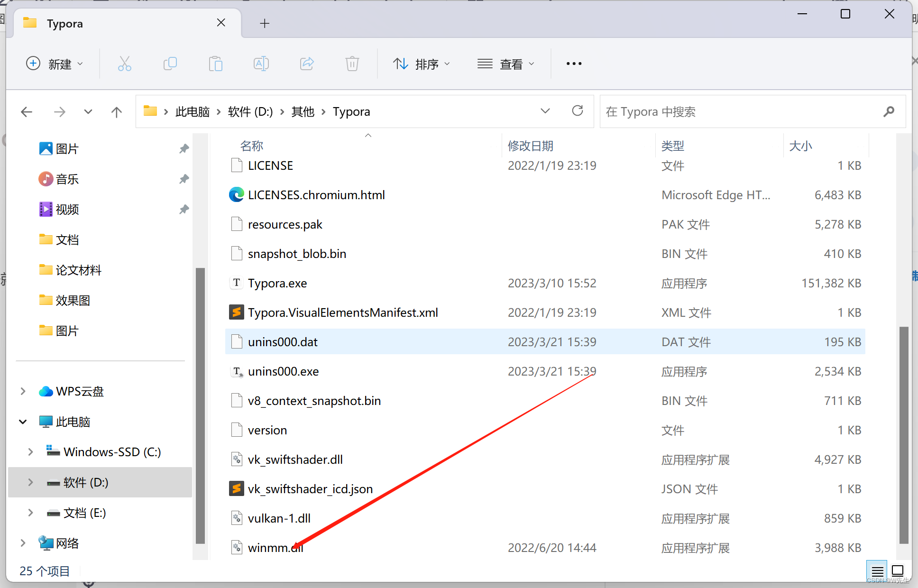Click 此电脑 in the breadcrumb path
The width and height of the screenshot is (918, 588).
point(193,112)
